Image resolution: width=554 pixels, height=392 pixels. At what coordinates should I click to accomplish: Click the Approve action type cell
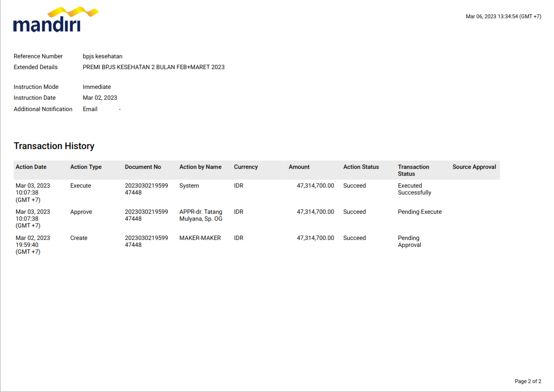pos(81,212)
